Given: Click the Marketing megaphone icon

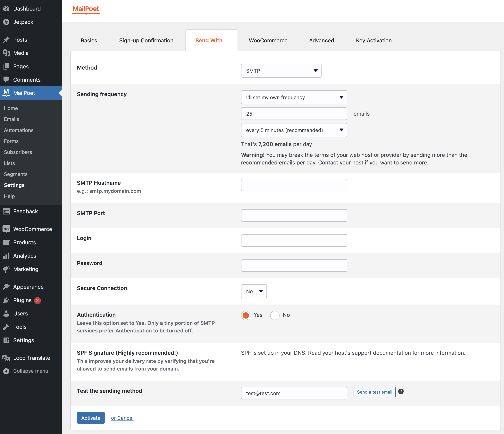Looking at the screenshot, I should click(6, 269).
